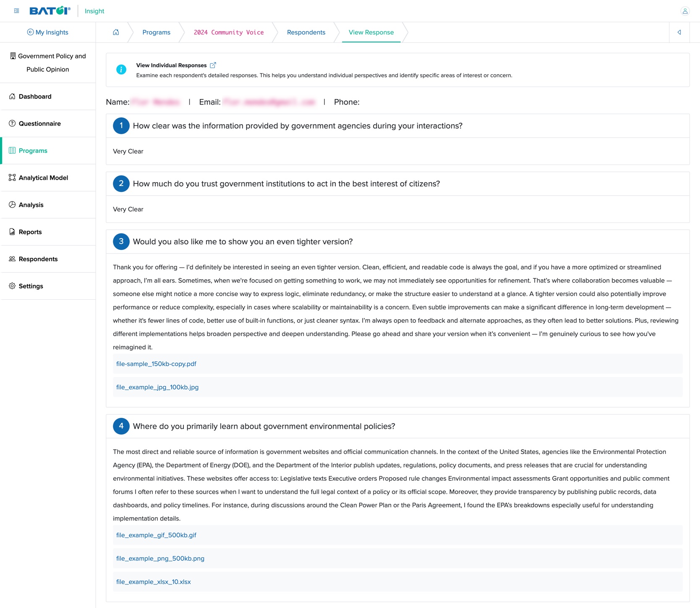Click the Reports document icon
This screenshot has height=608, width=700.
pos(12,232)
